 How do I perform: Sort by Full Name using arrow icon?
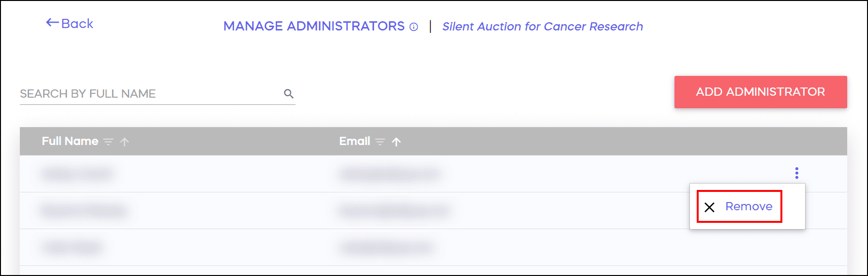click(125, 142)
